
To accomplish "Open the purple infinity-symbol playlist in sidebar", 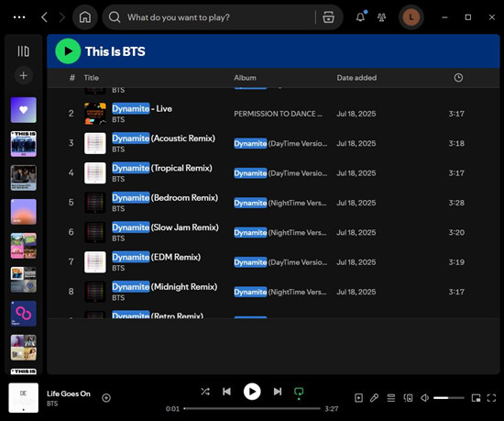I will click(24, 314).
